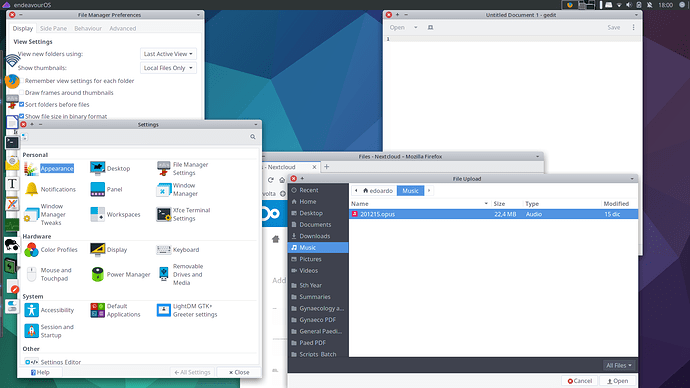Open Window Manager Tweaks icon
The width and height of the screenshot is (690, 388).
click(x=31, y=214)
